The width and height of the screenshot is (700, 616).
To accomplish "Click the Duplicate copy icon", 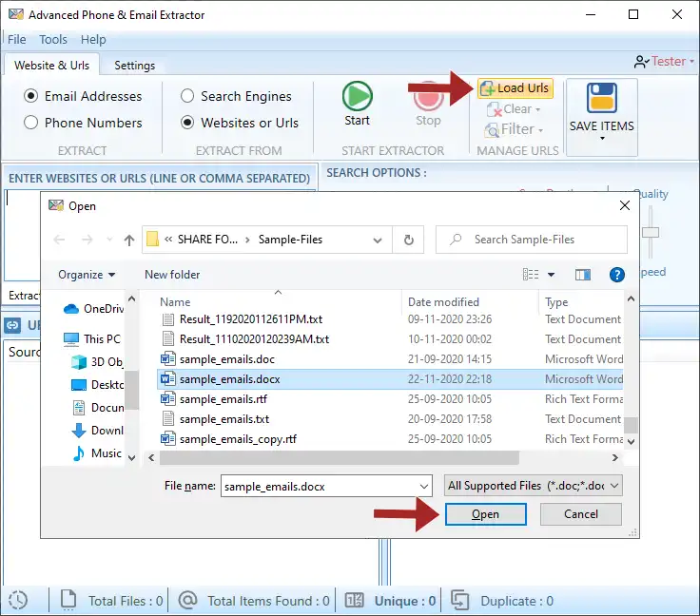I will 459,600.
